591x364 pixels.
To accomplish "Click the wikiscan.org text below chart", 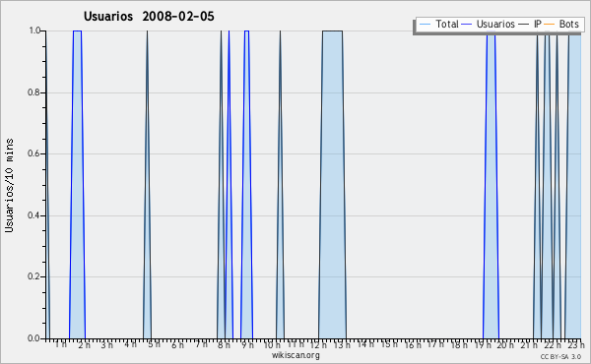I will 295,355.
